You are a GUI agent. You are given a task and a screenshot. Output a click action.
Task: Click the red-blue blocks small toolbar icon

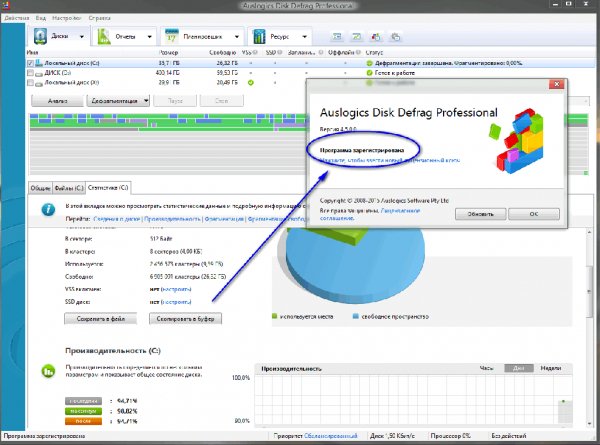click(376, 37)
